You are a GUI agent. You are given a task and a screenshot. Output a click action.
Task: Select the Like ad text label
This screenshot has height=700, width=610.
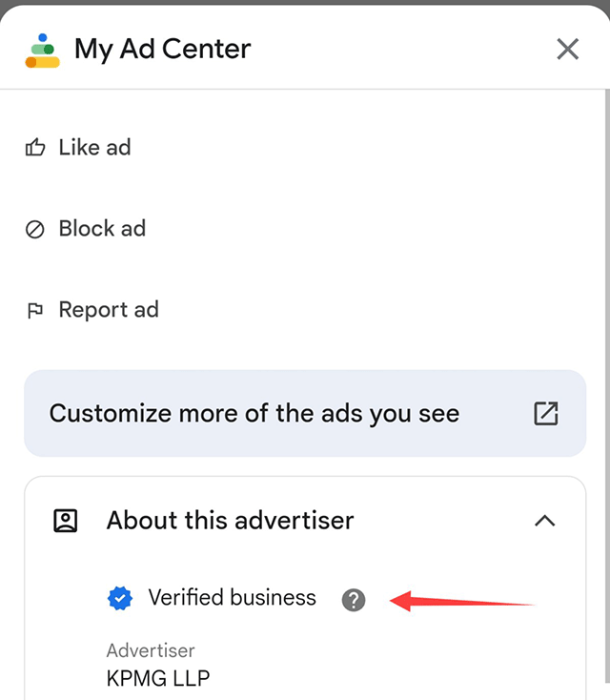click(94, 148)
